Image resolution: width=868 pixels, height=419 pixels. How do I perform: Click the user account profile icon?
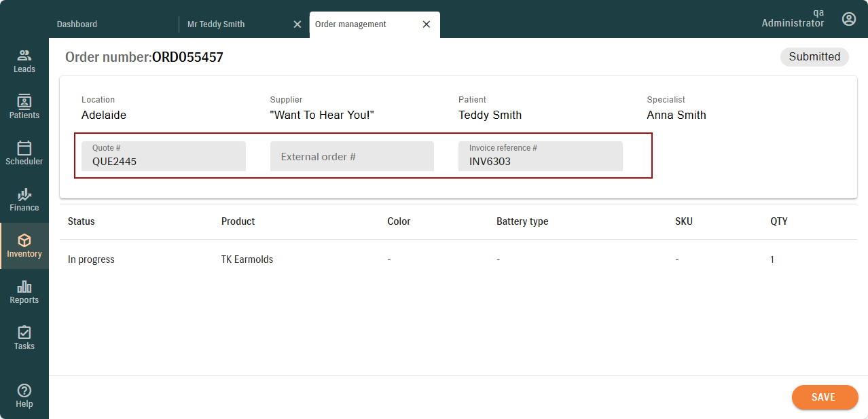848,19
